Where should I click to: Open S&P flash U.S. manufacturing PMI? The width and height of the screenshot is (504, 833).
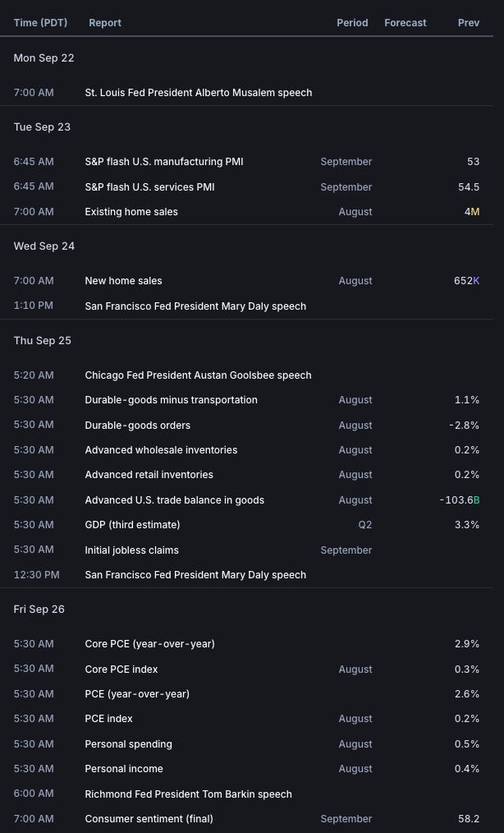164,162
